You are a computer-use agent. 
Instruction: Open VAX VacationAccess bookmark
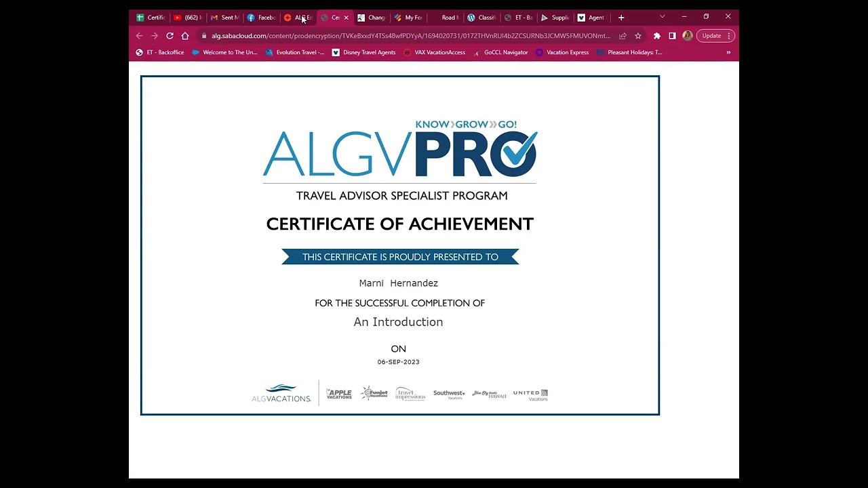coord(434,52)
